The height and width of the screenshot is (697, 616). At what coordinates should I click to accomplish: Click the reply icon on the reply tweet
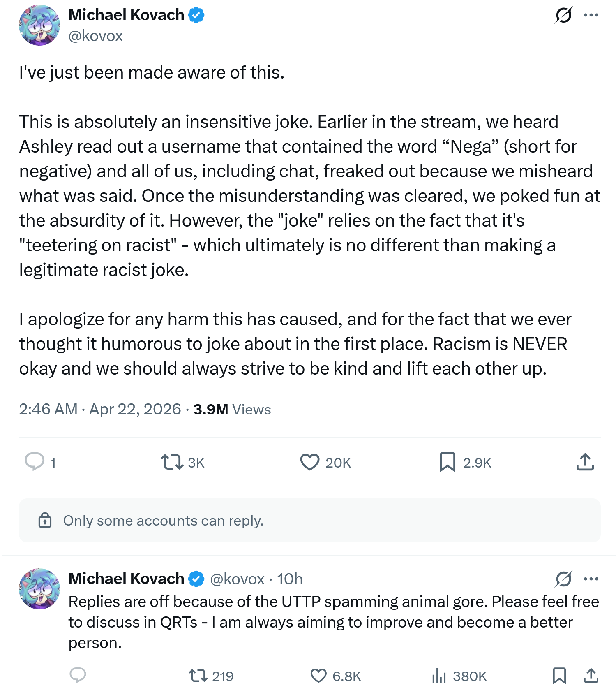point(78,675)
